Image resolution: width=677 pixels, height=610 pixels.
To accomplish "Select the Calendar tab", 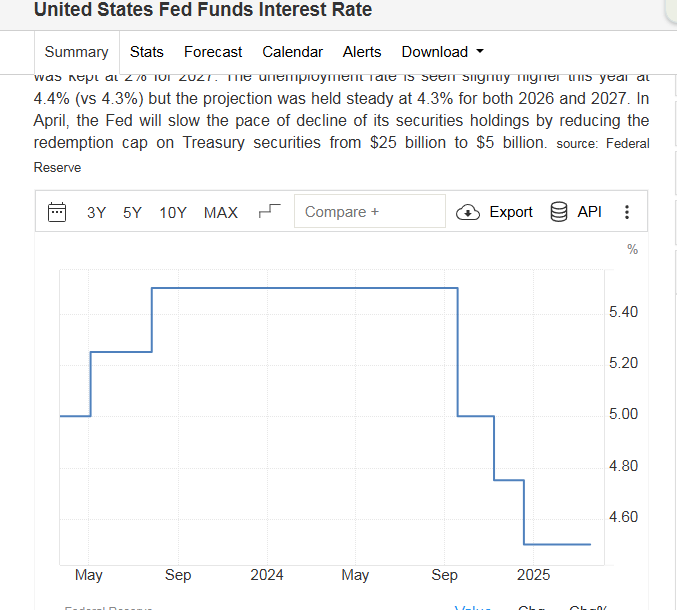I will [x=292, y=52].
